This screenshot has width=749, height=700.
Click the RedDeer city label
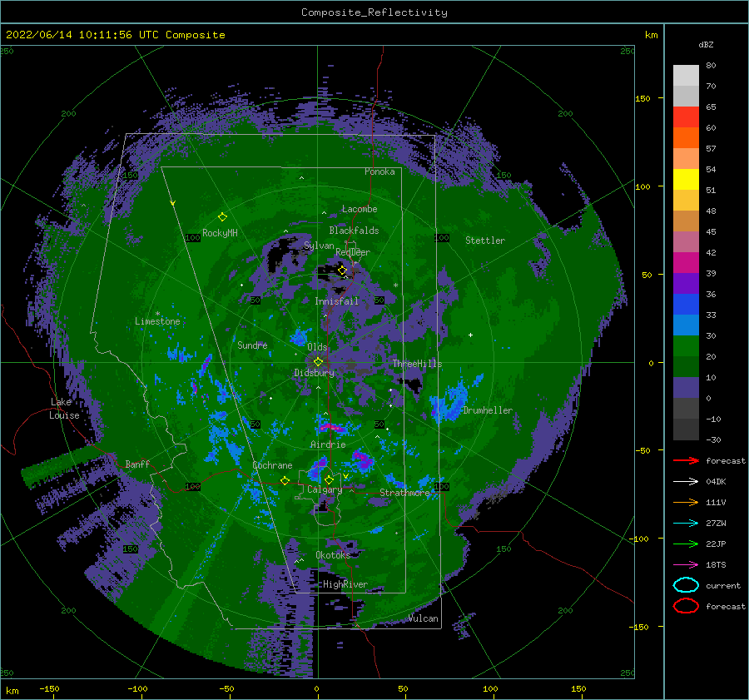[353, 252]
